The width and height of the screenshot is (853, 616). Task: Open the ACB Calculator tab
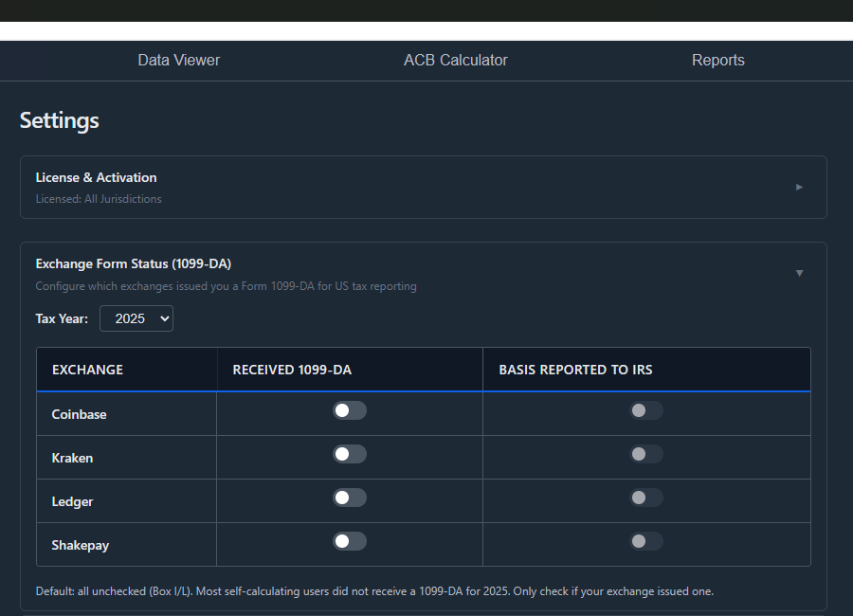(456, 60)
